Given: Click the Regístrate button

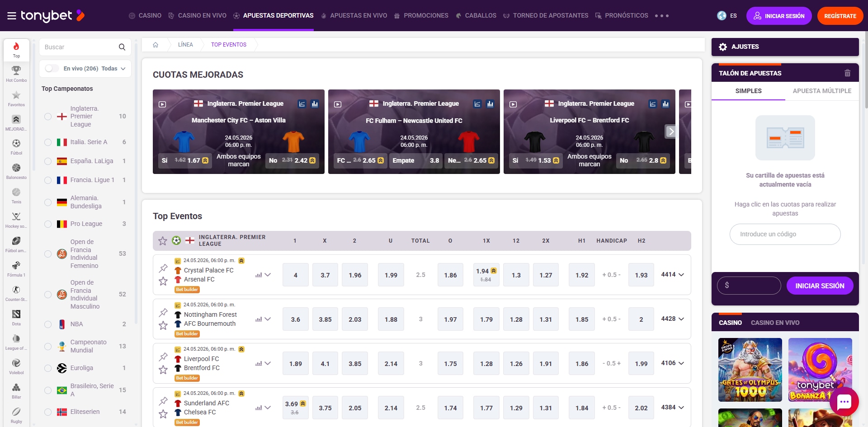Looking at the screenshot, I should point(840,16).
